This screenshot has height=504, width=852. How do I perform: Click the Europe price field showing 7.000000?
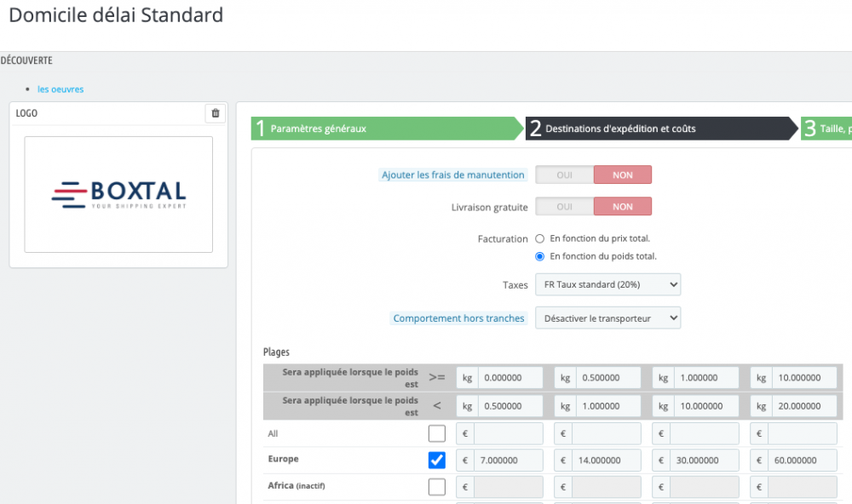(509, 461)
